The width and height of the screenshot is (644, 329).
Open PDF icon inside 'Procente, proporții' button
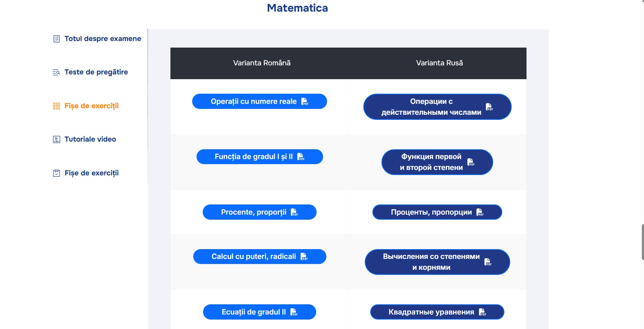[295, 212]
